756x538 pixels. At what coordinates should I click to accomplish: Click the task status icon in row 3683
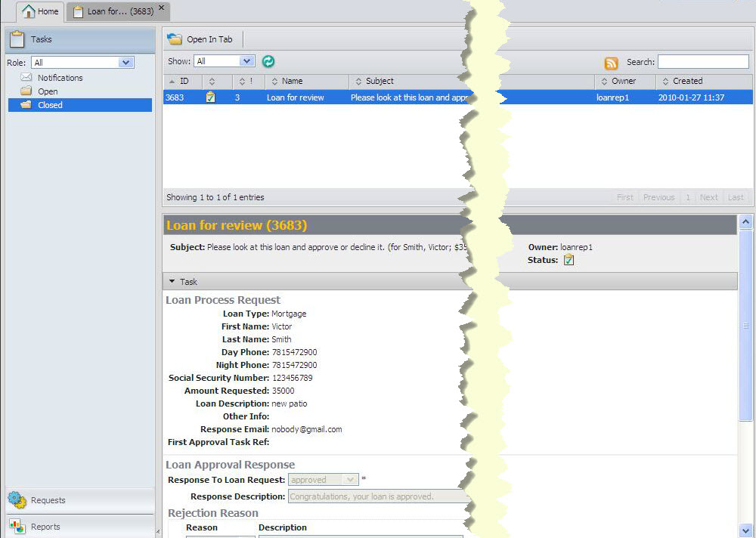pyautogui.click(x=211, y=97)
